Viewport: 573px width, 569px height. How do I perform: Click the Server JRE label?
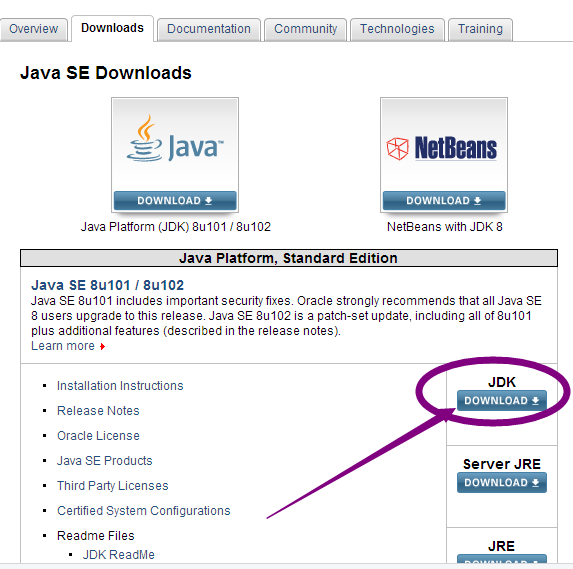click(x=502, y=464)
